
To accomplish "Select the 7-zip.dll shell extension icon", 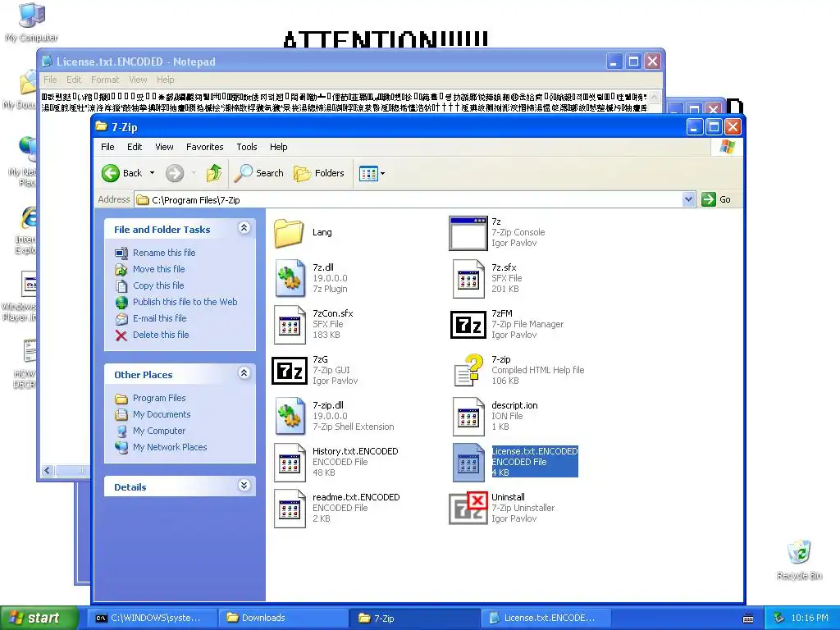I will (290, 416).
